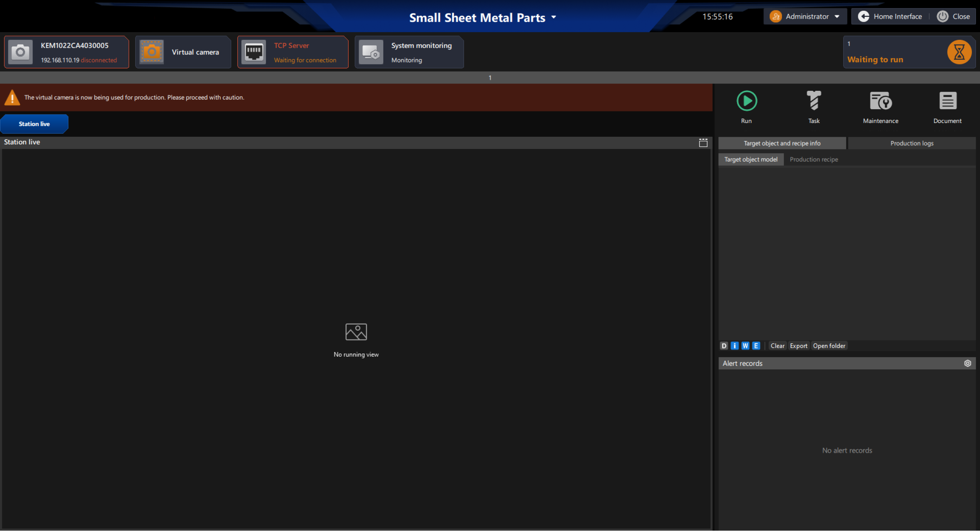The image size is (980, 531).
Task: Toggle the Debug log level filter
Action: pos(724,346)
